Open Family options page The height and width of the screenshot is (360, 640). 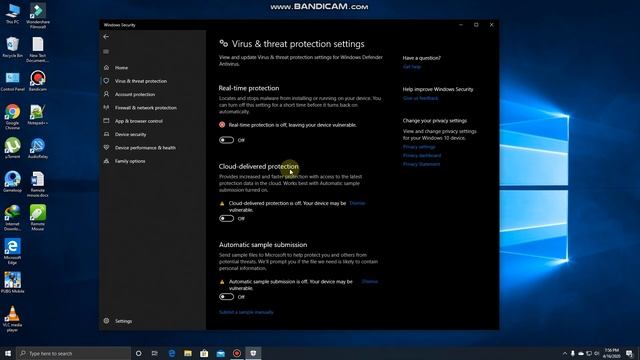click(130, 161)
